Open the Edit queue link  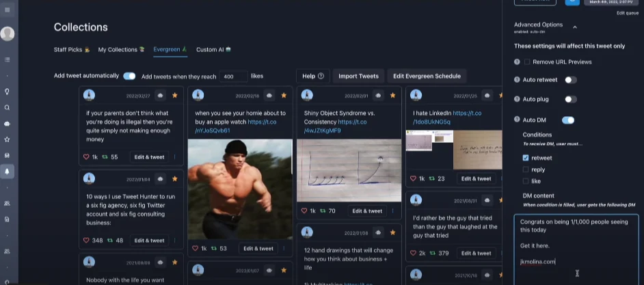tap(628, 13)
